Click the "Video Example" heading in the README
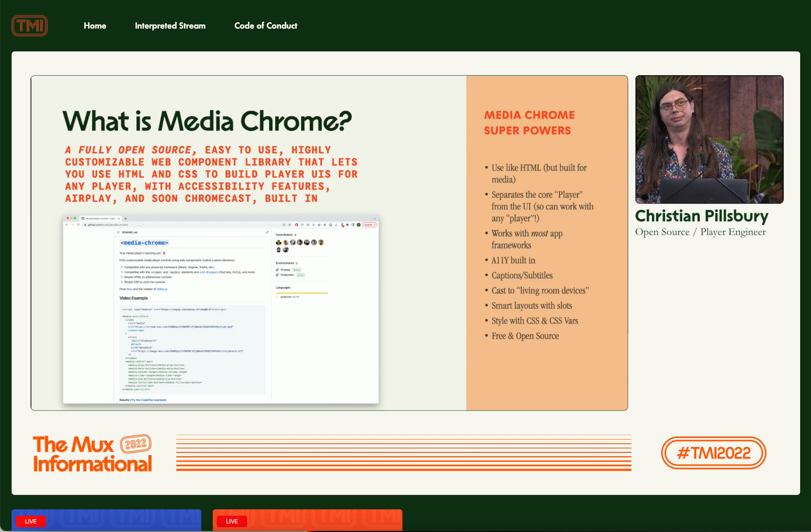The height and width of the screenshot is (532, 811). point(133,298)
